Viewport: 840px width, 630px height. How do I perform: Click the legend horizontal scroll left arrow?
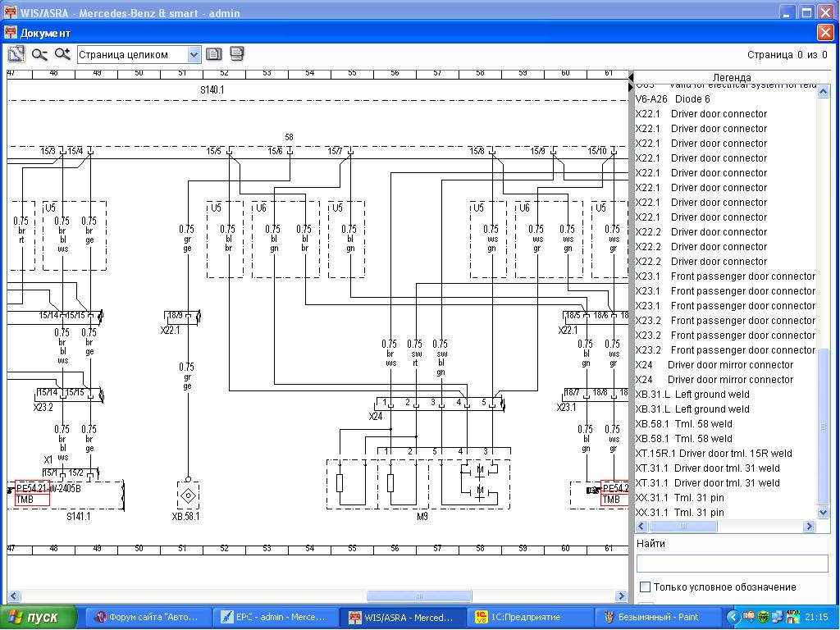(641, 526)
